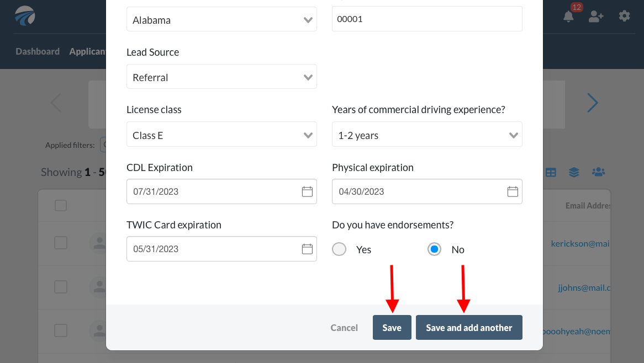Select Yes for endorsements
This screenshot has width=644, height=363.
339,249
